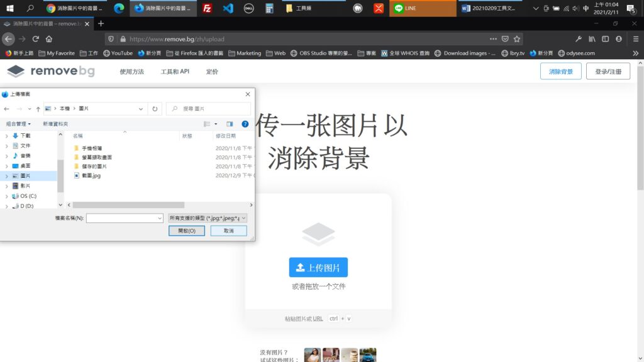Image resolution: width=644 pixels, height=362 pixels.
Task: Click the file list horizontal scrollbar
Action: click(128, 205)
